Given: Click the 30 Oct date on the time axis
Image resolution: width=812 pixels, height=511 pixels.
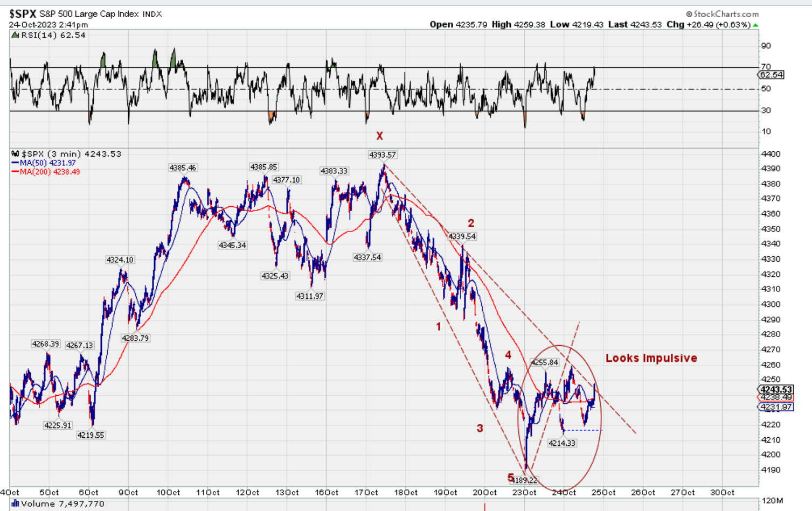Looking at the screenshot, I should click(x=723, y=493).
